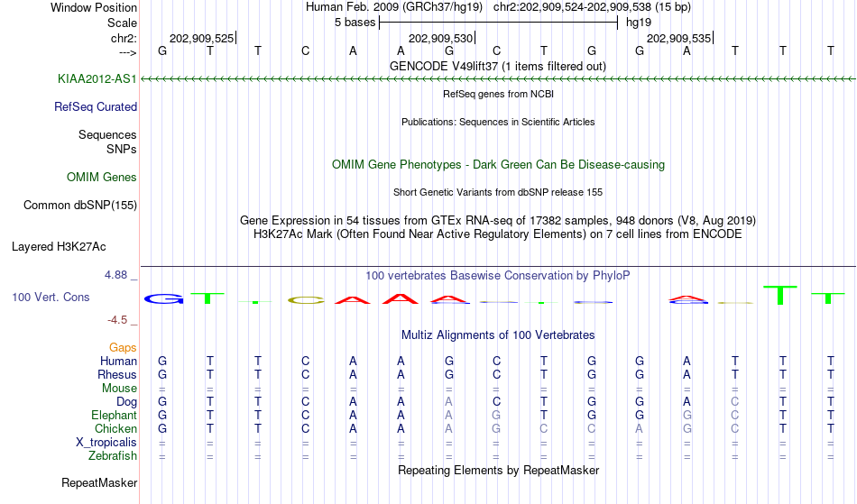
Task: Click the RepeatMasker track label
Action: click(99, 483)
